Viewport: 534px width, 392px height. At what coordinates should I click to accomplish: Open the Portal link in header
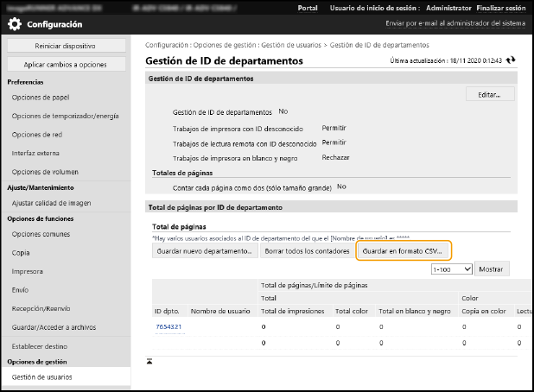307,7
